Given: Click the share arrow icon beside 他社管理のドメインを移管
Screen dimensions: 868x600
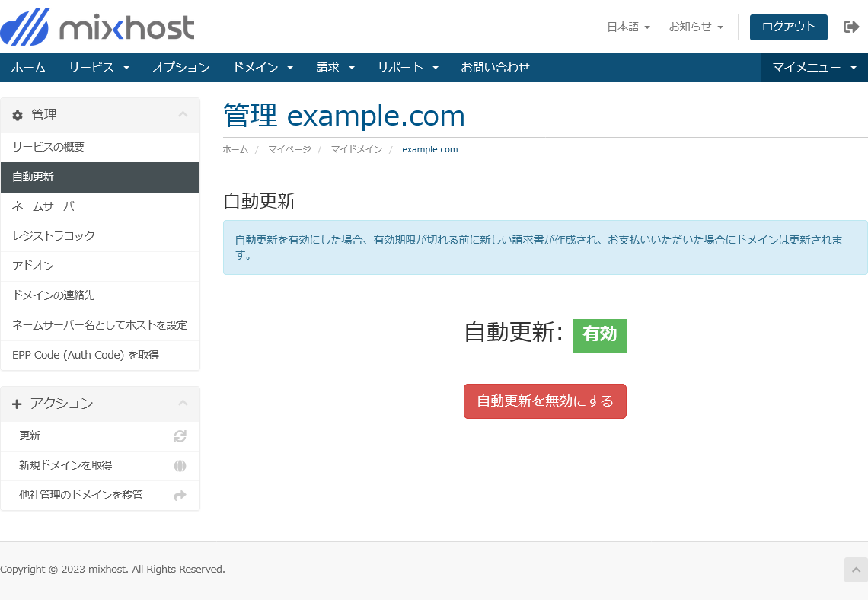Looking at the screenshot, I should pyautogui.click(x=180, y=496).
